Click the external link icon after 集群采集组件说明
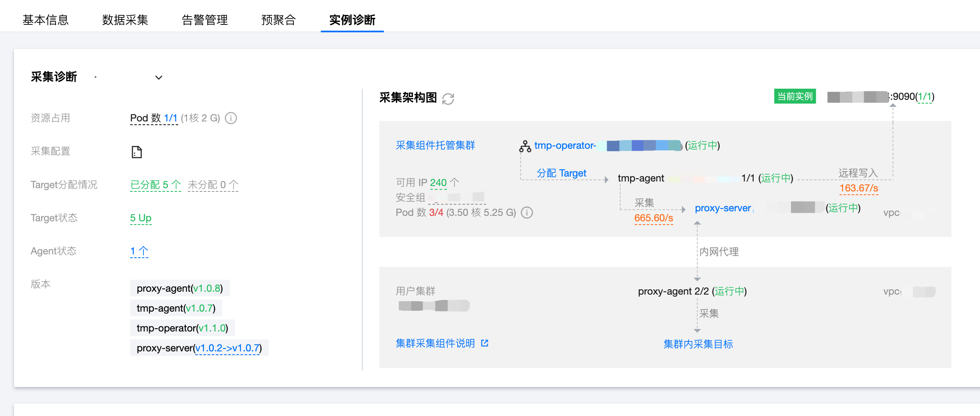Viewport: 980px width, 416px height. (485, 343)
